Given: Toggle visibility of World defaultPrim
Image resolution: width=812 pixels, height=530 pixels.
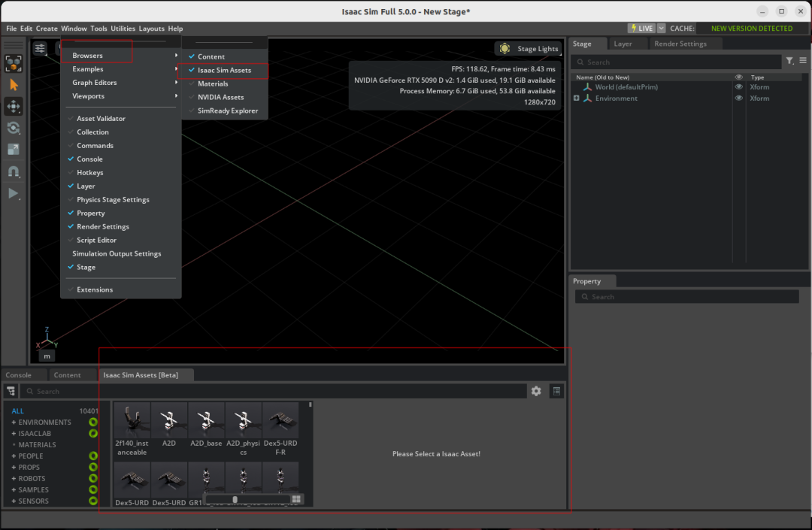Looking at the screenshot, I should point(739,87).
